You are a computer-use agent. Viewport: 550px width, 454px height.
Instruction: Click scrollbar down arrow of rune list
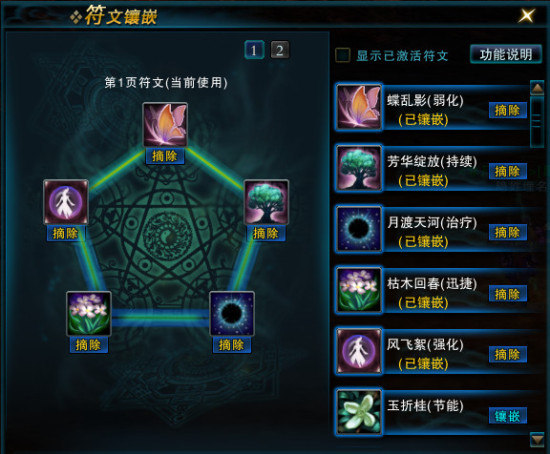click(x=537, y=440)
